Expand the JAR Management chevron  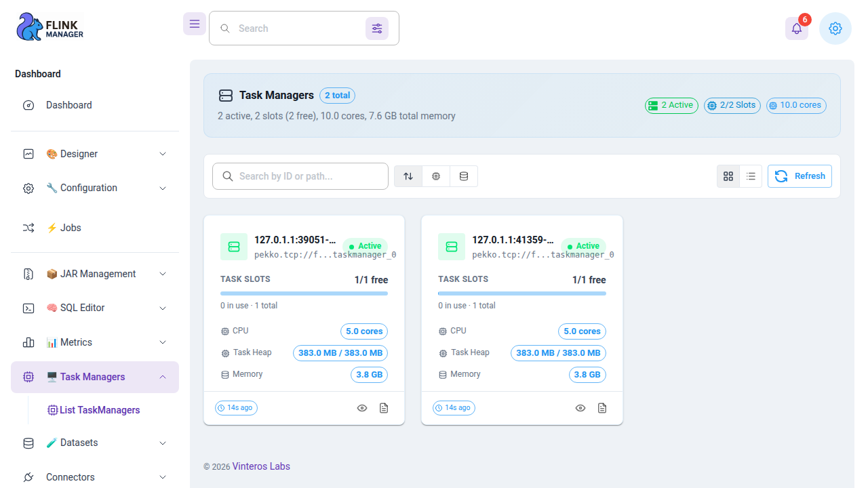click(x=163, y=274)
